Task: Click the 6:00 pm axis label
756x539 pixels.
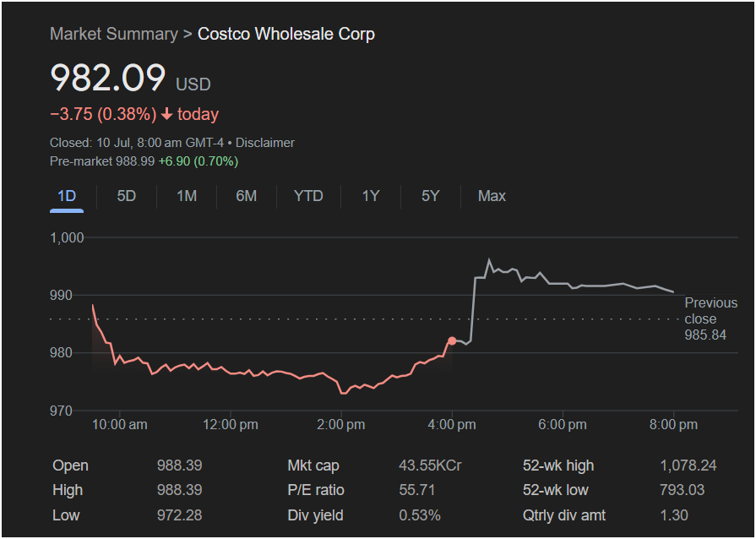Action: tap(563, 425)
